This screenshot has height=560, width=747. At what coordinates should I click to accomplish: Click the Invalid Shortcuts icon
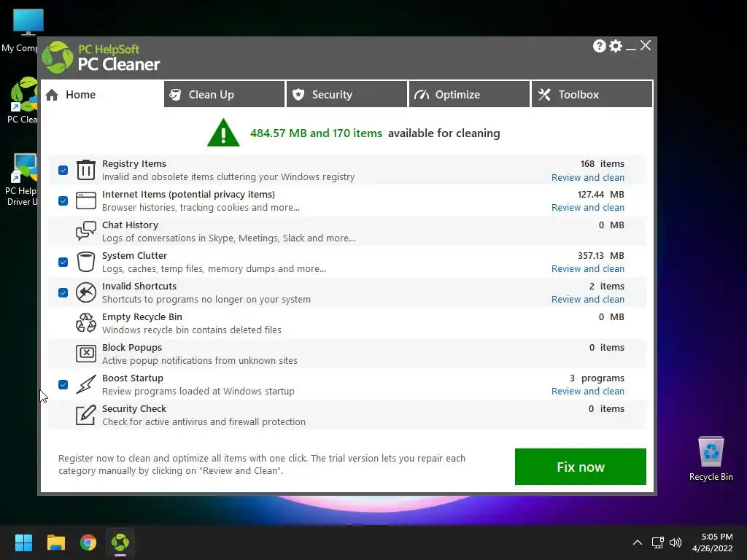(86, 292)
